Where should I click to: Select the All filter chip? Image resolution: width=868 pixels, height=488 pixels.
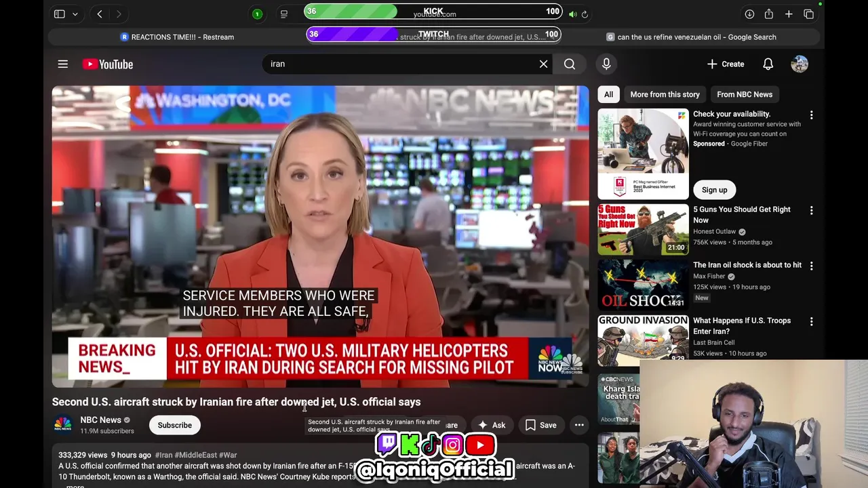point(608,94)
